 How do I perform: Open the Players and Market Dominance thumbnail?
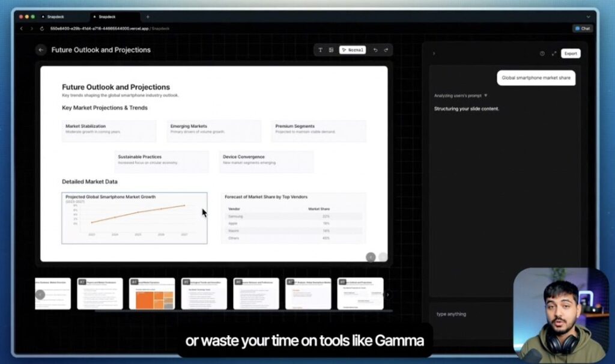100,294
